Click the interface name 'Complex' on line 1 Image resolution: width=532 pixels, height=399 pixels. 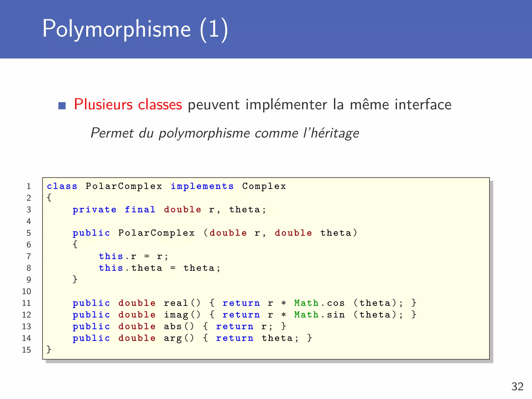coord(264,186)
